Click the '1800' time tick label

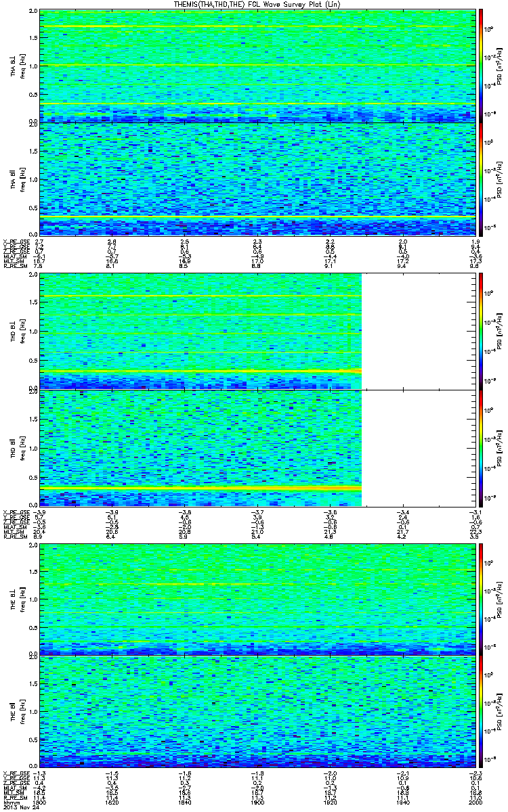click(x=41, y=803)
